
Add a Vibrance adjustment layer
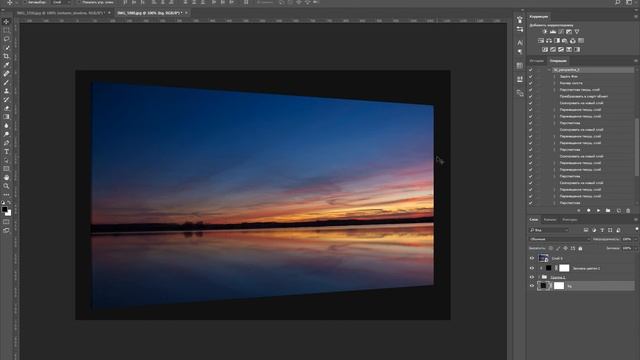pos(577,32)
